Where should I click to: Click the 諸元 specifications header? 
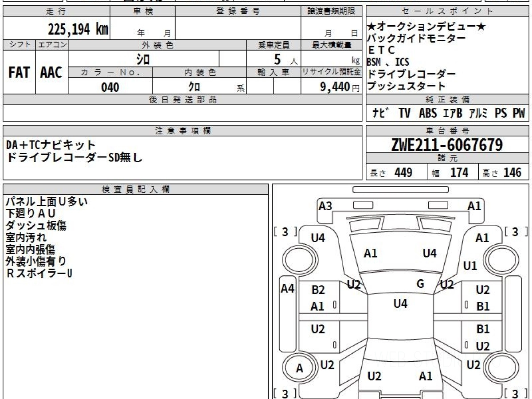point(448,158)
